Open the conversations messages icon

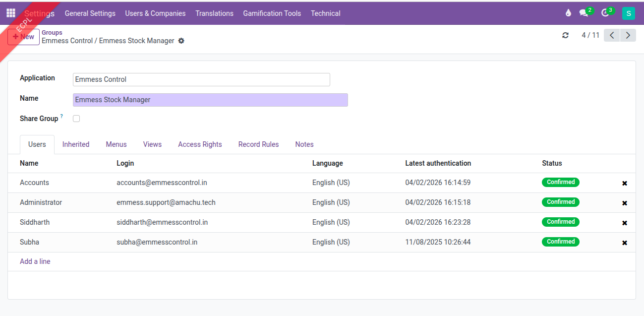click(584, 13)
